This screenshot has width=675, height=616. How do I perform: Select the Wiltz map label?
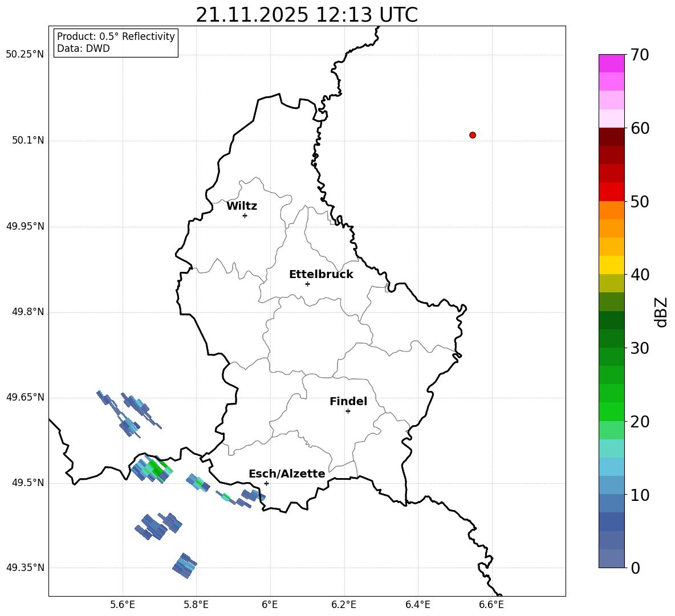[242, 206]
